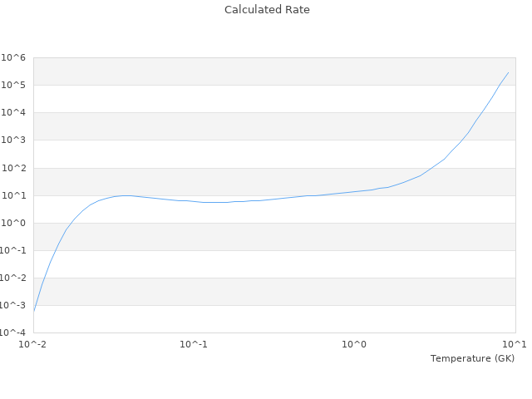Click the 10^-1 y-axis tick label

pos(12,250)
